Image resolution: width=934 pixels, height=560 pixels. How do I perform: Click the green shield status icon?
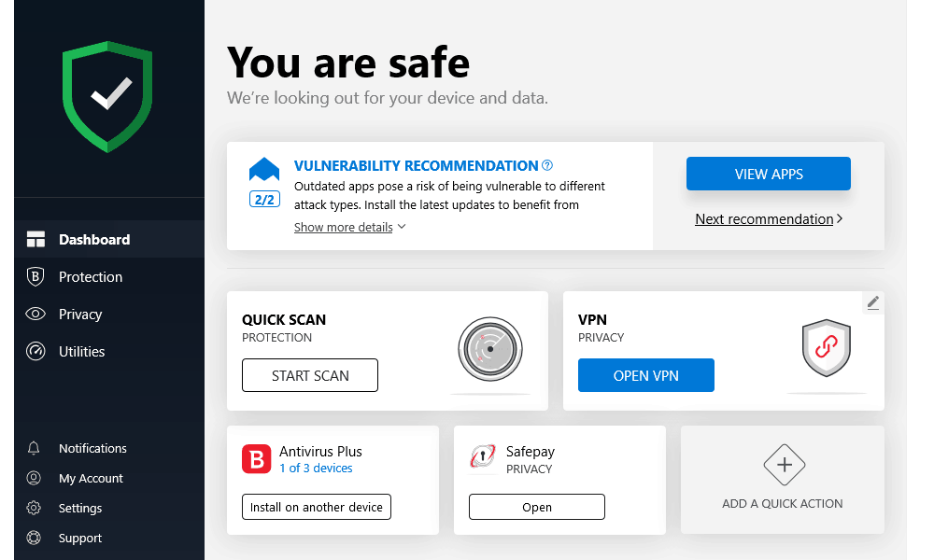(x=107, y=96)
